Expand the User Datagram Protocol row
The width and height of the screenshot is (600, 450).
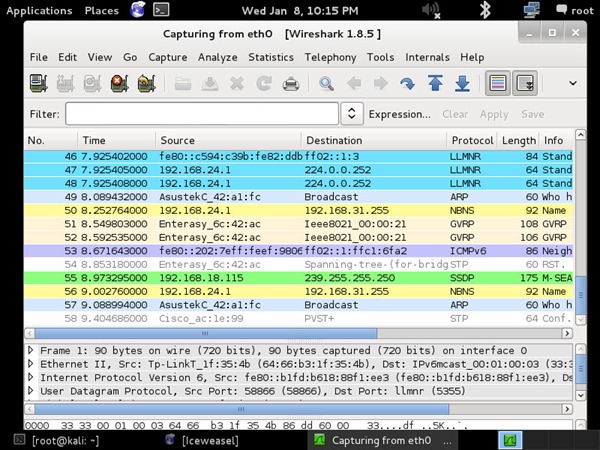coord(31,391)
